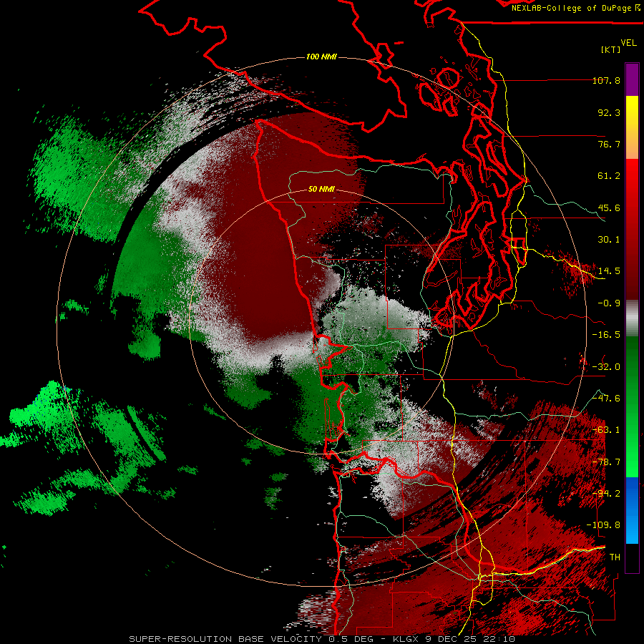Click the 14.5 legend value

pyautogui.click(x=609, y=271)
